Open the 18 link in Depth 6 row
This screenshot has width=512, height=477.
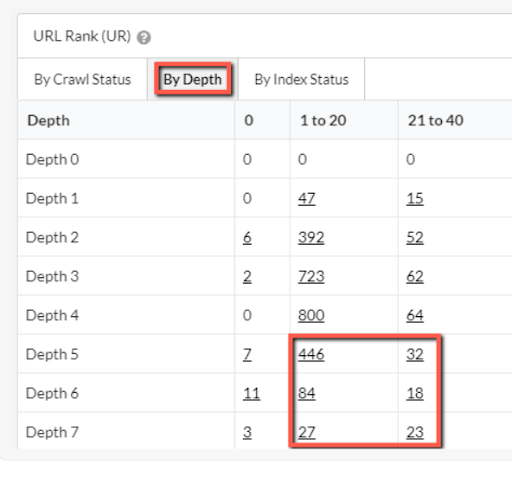(415, 393)
